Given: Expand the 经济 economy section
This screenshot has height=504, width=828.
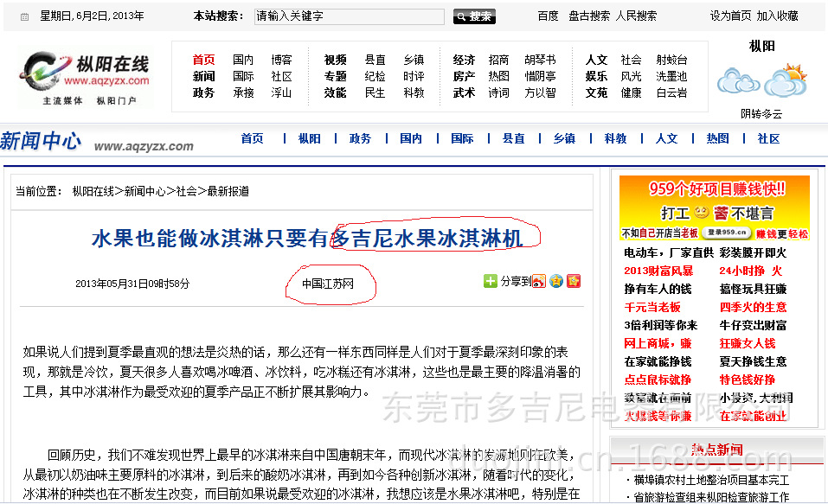Looking at the screenshot, I should pos(464,60).
